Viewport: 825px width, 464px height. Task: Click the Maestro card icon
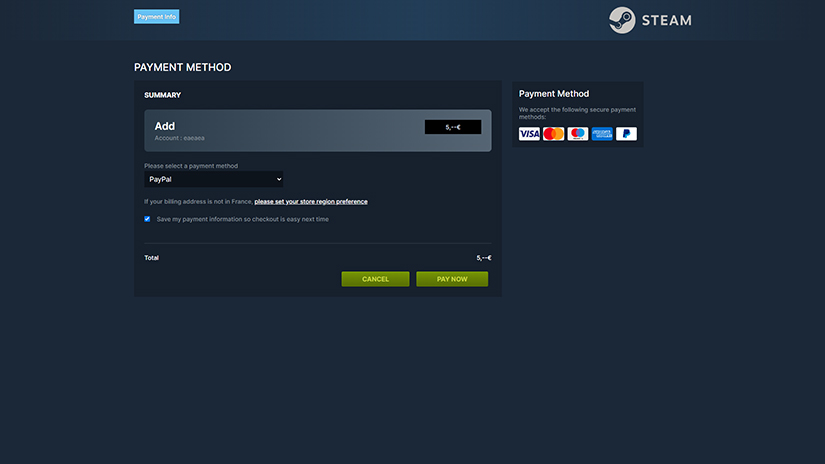point(577,134)
